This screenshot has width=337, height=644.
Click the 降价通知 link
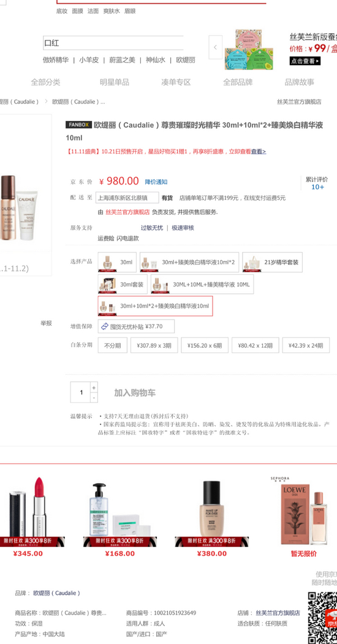click(x=156, y=182)
